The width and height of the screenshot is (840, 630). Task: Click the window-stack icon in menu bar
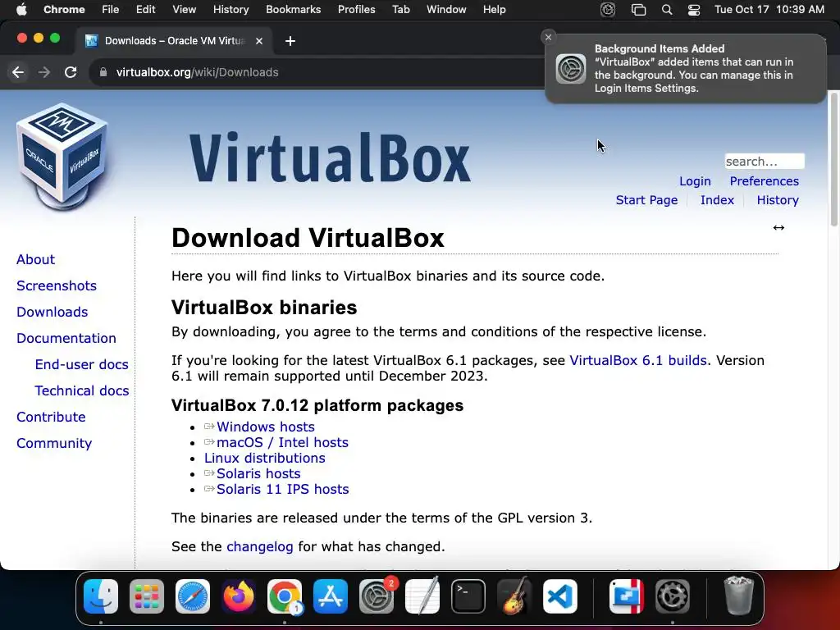coord(638,10)
